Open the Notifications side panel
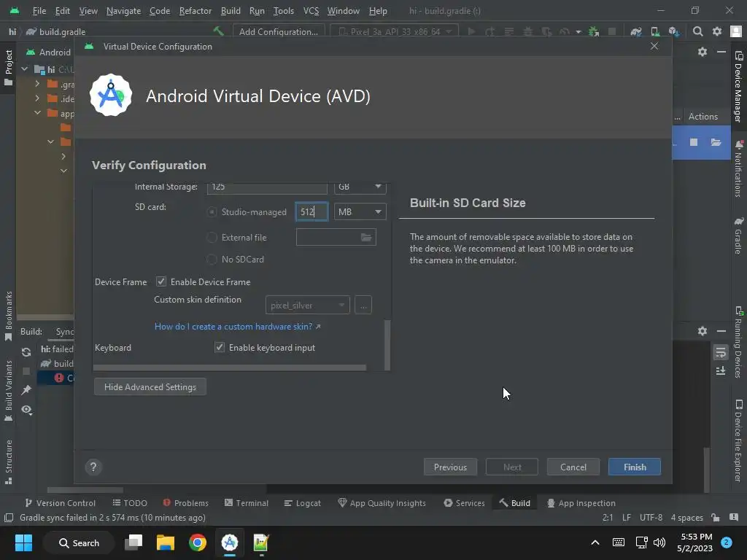Viewport: 747px width, 560px height. click(738, 168)
